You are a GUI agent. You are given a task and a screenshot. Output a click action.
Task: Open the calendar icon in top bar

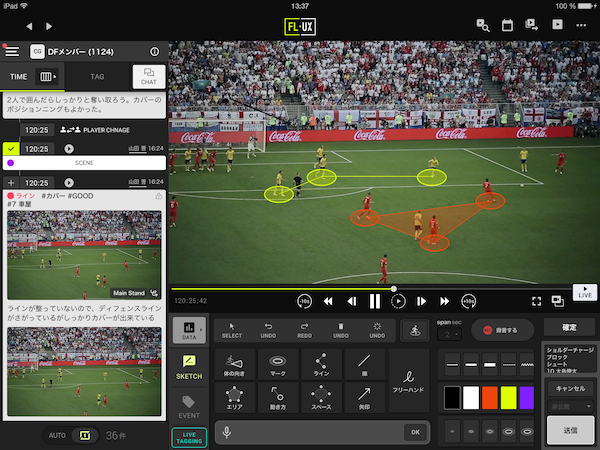(x=507, y=24)
